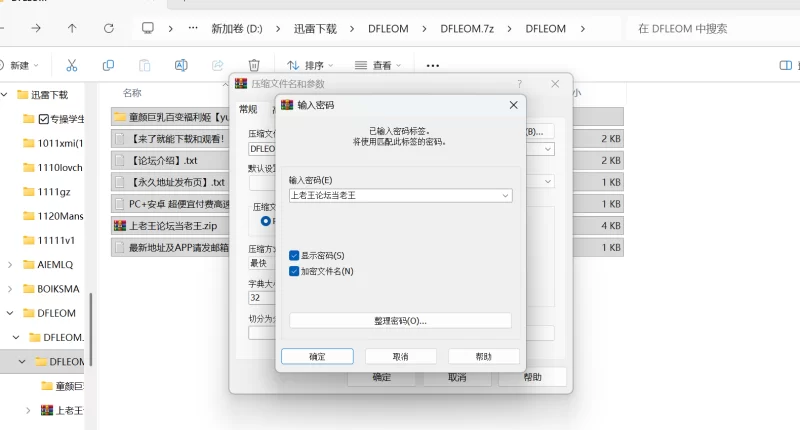Open the more options ellipsis in Explorer toolbar

433,65
